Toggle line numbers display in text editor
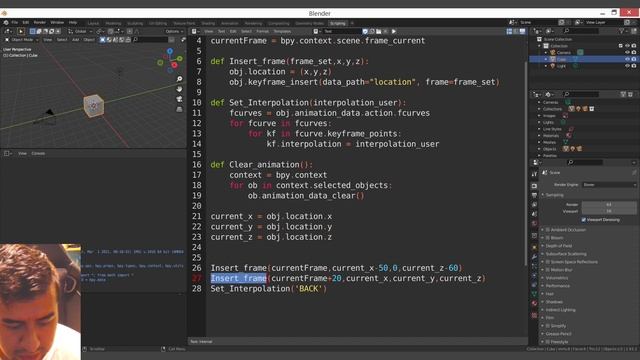The height and width of the screenshot is (360, 640). (509, 31)
